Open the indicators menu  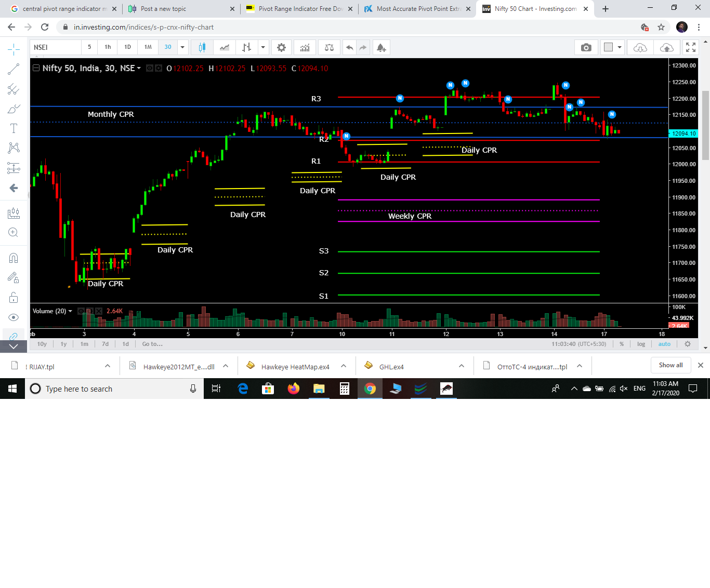coord(305,47)
